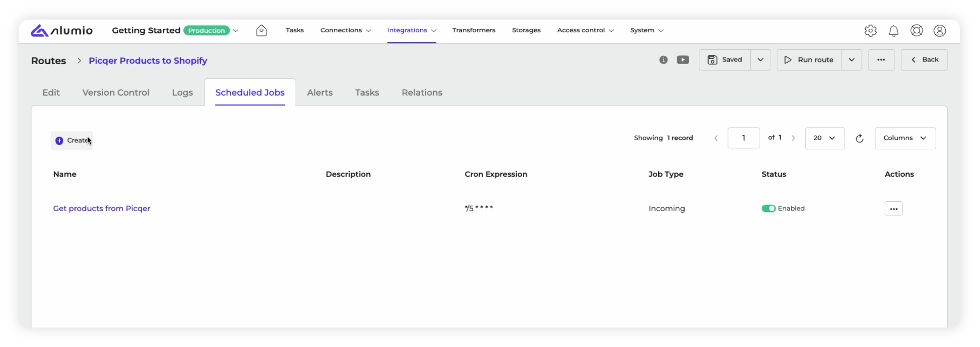Expand the Saved button dropdown arrow
This screenshot has width=980, height=347.
pos(760,60)
